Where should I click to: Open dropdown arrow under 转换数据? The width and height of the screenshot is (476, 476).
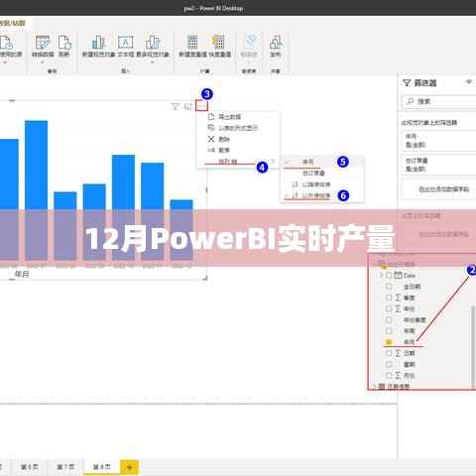[x=43, y=62]
